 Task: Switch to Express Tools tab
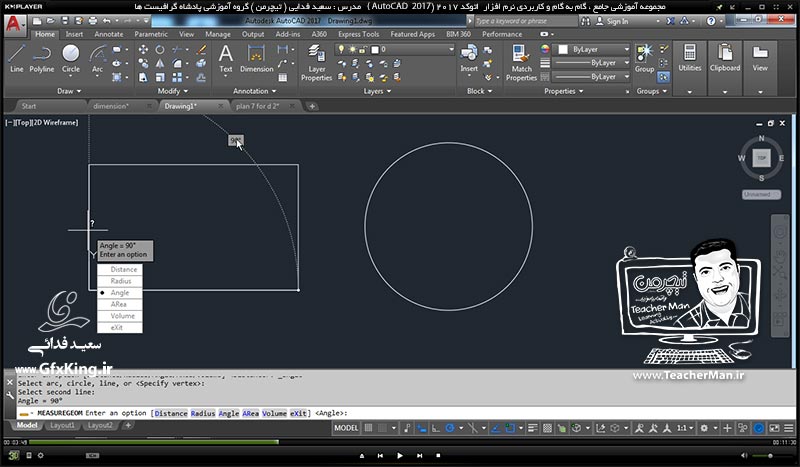(x=358, y=34)
